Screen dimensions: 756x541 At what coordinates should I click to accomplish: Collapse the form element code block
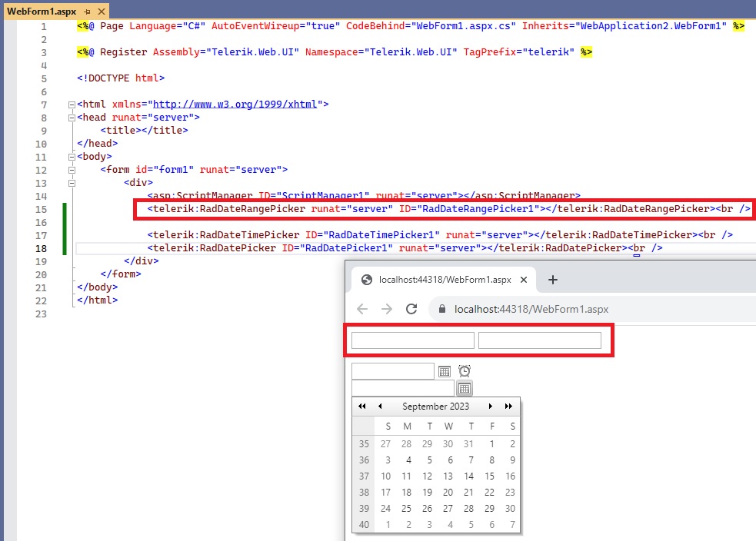[71, 170]
